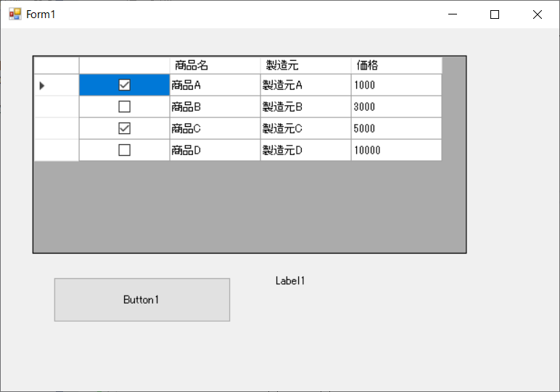560x392 pixels.
Task: Select the price cell 3000
Action: click(x=397, y=107)
